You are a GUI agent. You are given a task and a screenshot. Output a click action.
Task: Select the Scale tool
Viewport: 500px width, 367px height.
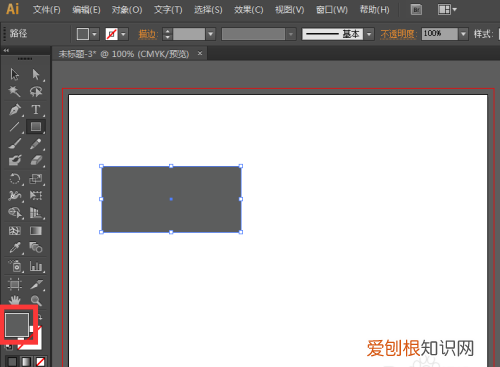tap(36, 179)
